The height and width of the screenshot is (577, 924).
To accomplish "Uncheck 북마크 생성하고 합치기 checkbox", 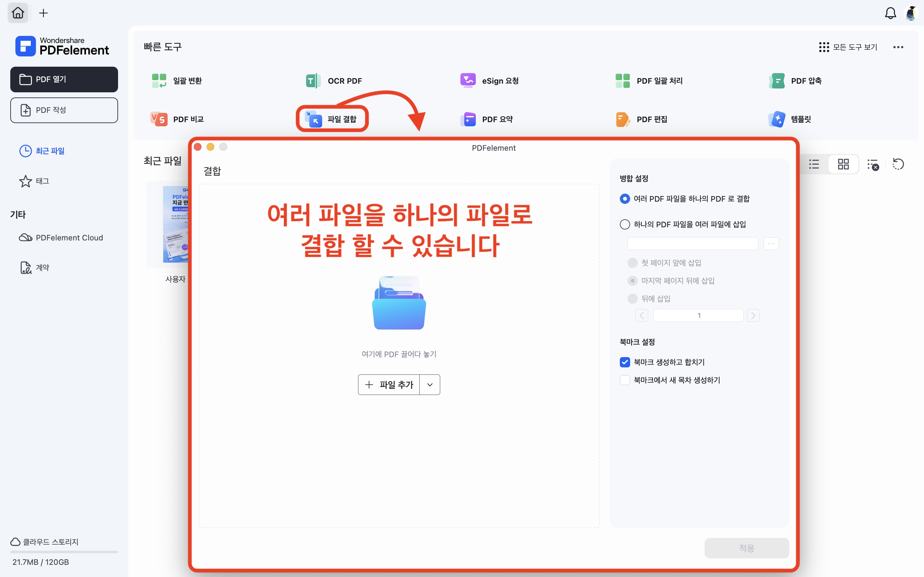I will (x=625, y=362).
